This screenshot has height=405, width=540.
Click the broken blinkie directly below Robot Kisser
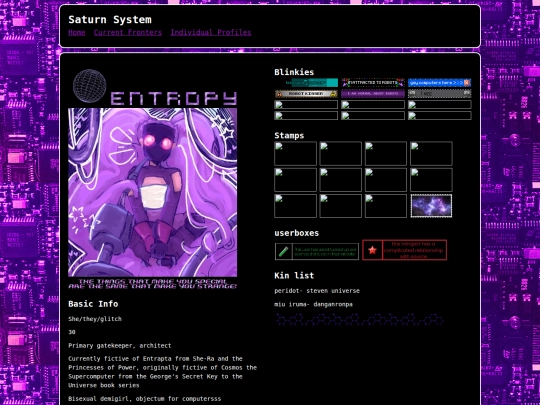pyautogui.click(x=306, y=105)
